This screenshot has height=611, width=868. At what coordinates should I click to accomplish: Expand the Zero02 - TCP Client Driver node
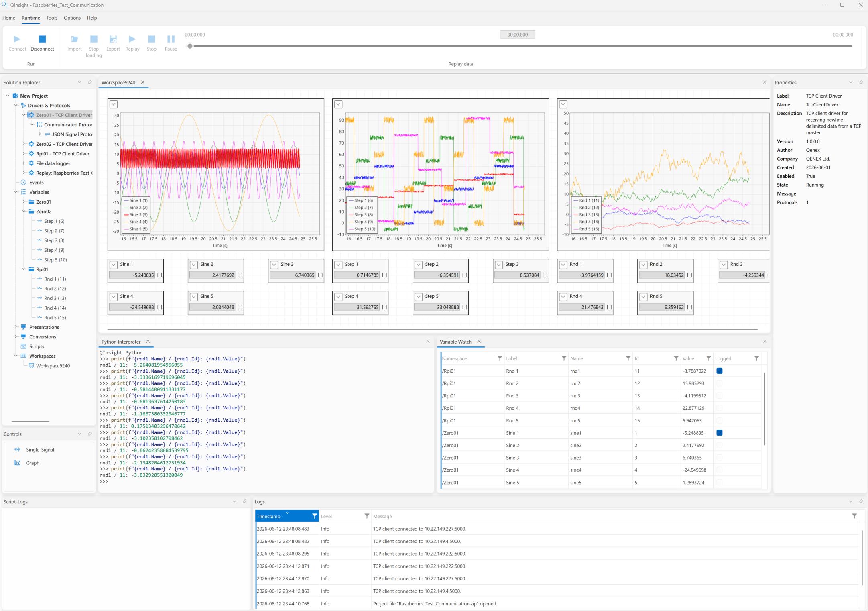point(24,144)
